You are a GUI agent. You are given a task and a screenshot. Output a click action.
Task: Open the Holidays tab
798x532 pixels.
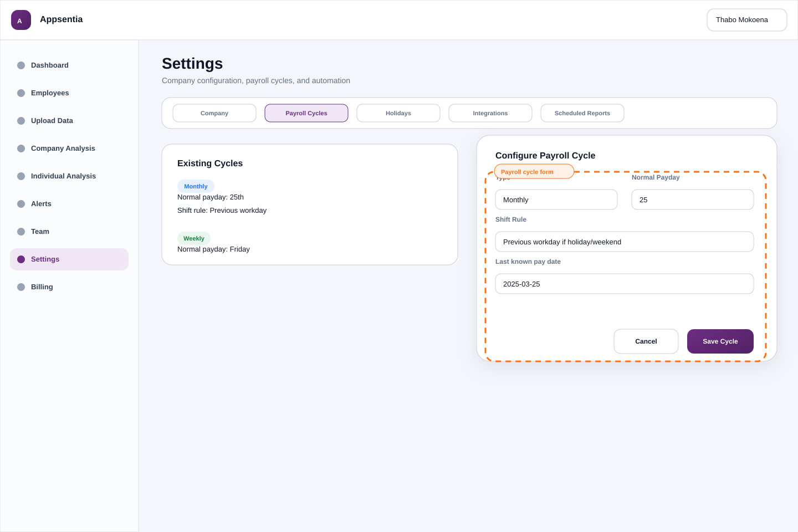click(398, 113)
